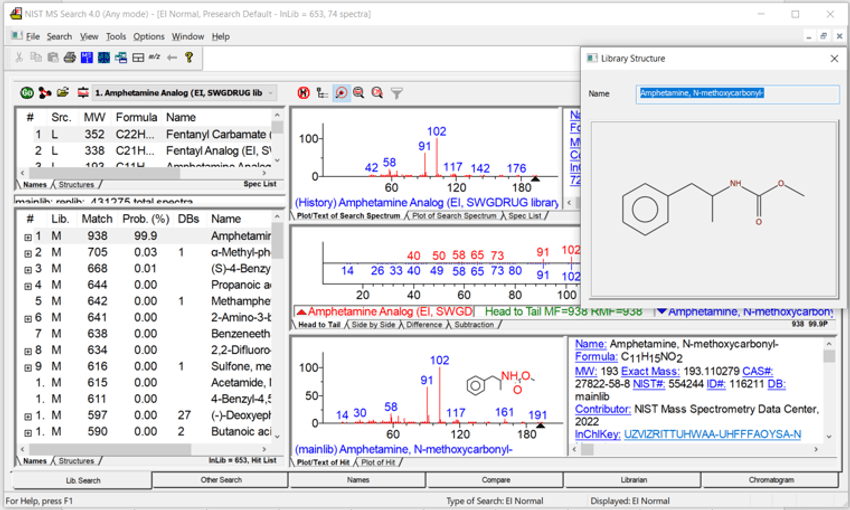Expand hit 1 Amphetamine row

tap(28, 237)
